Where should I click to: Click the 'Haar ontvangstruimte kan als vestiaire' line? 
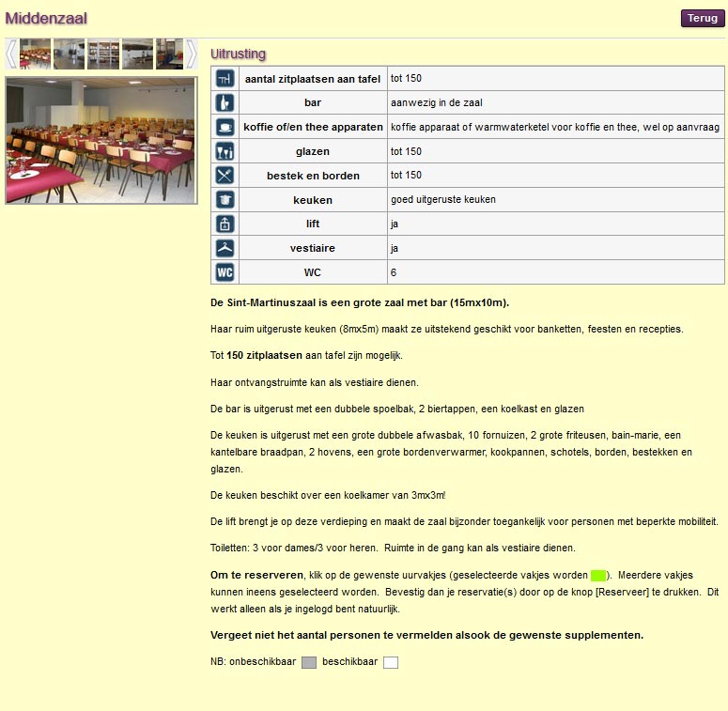315,382
